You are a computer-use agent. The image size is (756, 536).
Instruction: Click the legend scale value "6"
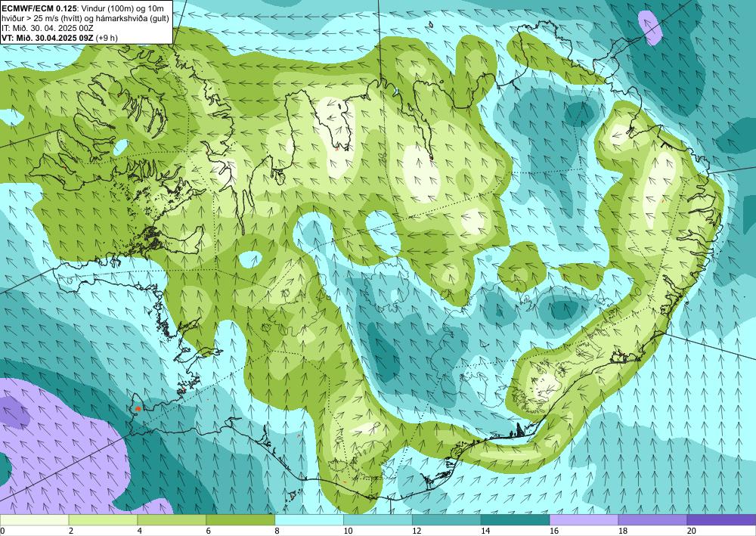[x=209, y=531]
